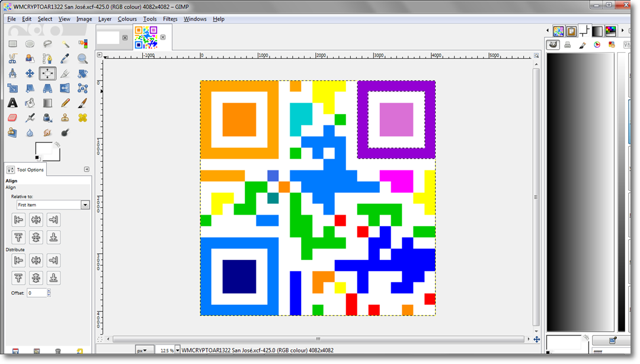640x364 pixels.
Task: Open the zoom percentage dropdown arrow
Action: tap(177, 350)
